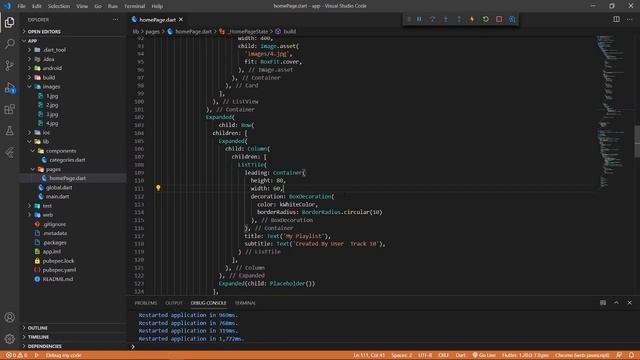This screenshot has height=360, width=640.
Task: Collapse the components folder
Action: pos(60,151)
